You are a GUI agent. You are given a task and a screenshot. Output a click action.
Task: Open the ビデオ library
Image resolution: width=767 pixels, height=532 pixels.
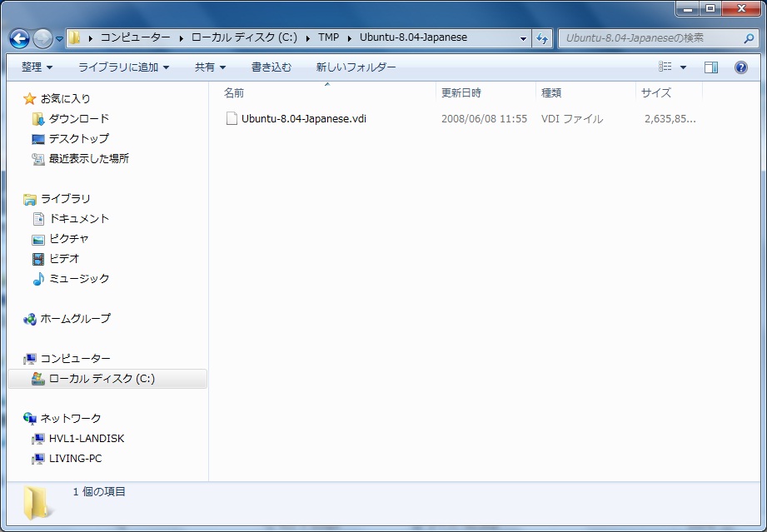tap(64, 259)
